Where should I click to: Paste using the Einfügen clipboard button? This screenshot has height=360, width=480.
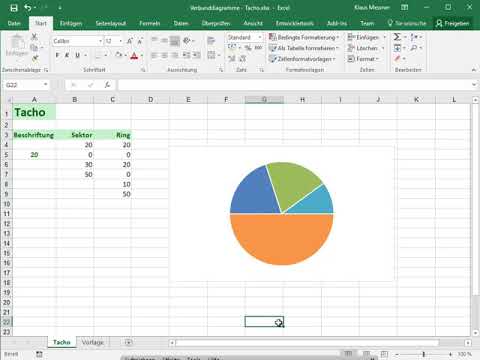point(17,46)
